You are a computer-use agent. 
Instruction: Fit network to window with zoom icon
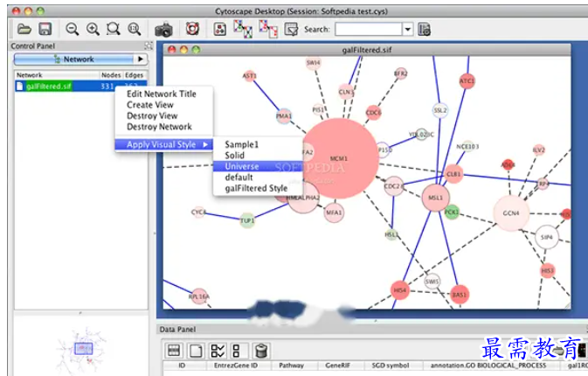coord(134,29)
